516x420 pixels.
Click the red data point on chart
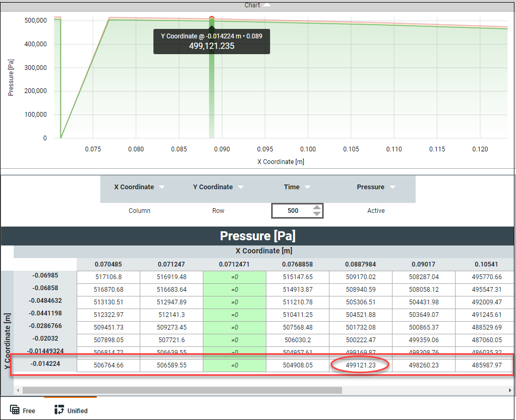tap(212, 19)
